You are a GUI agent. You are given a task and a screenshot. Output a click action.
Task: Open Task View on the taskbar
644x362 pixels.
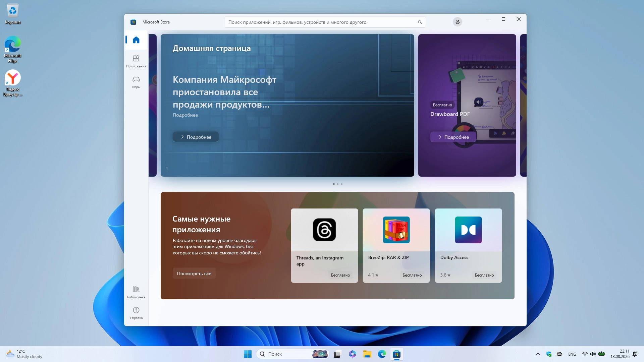pos(337,354)
